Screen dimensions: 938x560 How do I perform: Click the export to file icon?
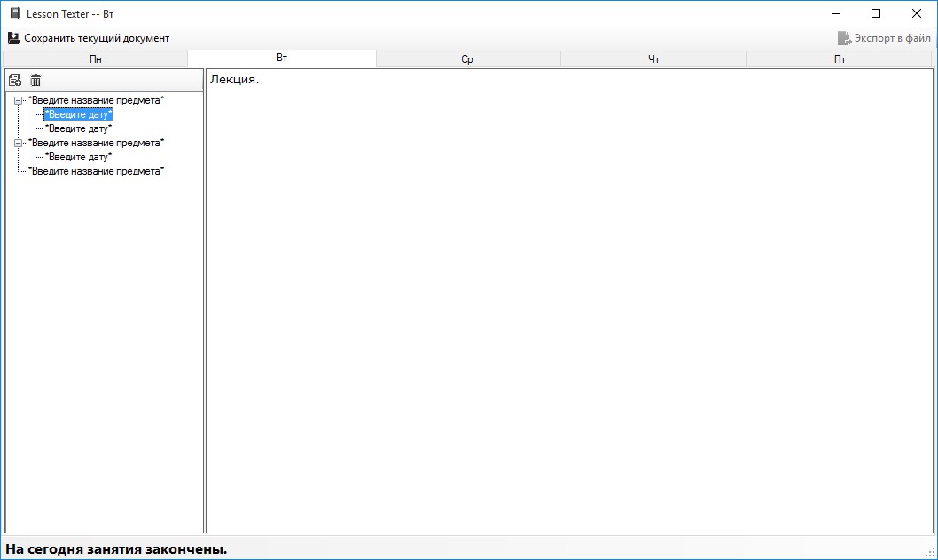pyautogui.click(x=844, y=38)
